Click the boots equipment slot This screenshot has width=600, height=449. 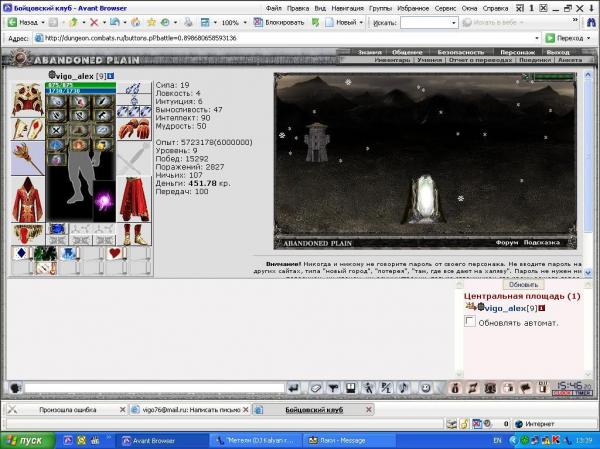tap(134, 234)
